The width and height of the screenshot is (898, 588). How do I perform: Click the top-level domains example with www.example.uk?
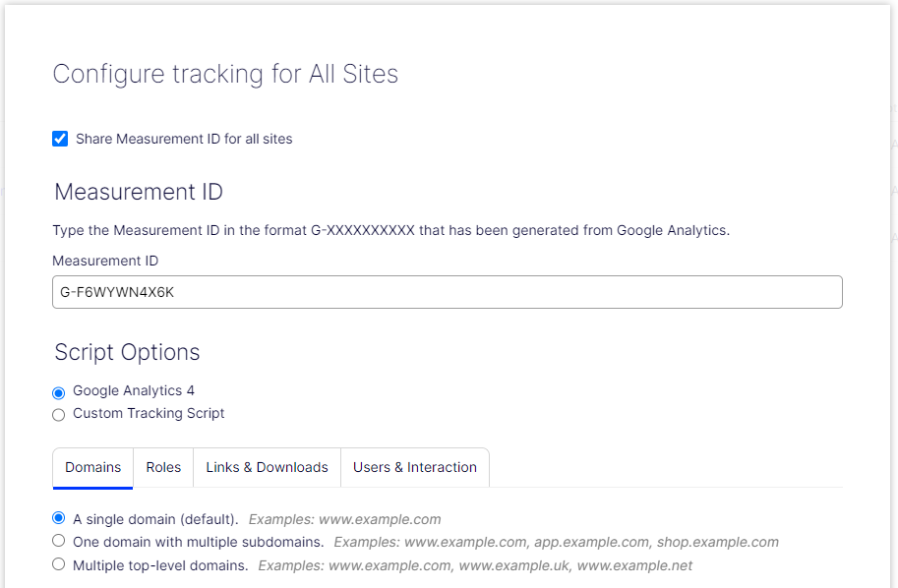475,565
